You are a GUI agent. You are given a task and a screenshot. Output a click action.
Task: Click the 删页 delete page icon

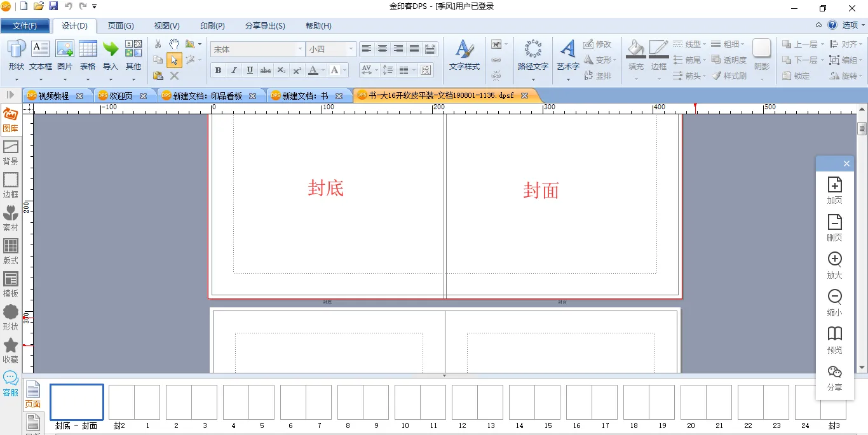pyautogui.click(x=834, y=227)
